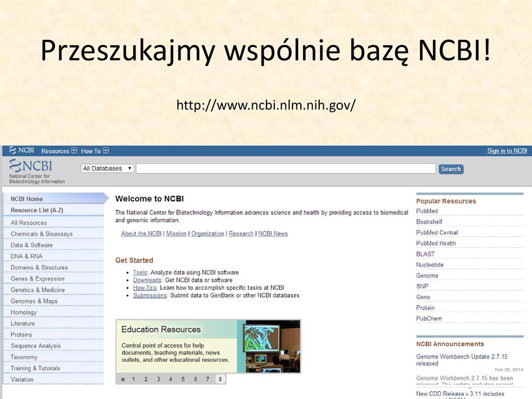This screenshot has width=532, height=399.
Task: Select the active slide 8 in pager
Action: 220,379
